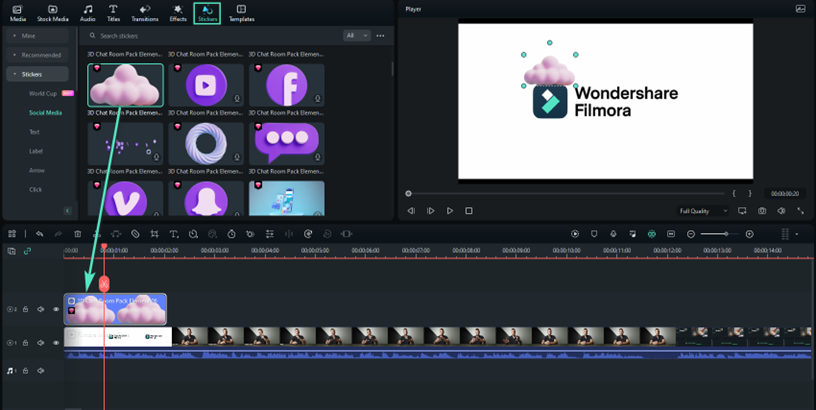Screen dimensions: 816x410
Task: Take a snapshot with the camera icon
Action: coord(762,211)
